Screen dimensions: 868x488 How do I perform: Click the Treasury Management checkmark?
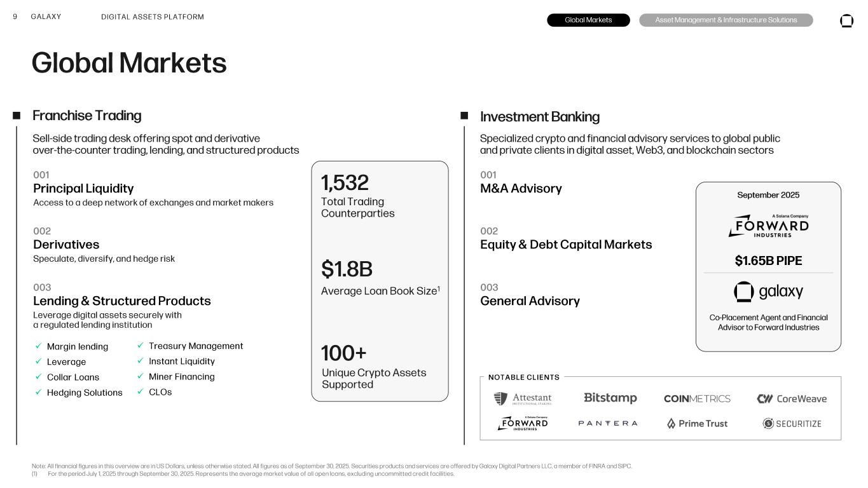coord(141,346)
